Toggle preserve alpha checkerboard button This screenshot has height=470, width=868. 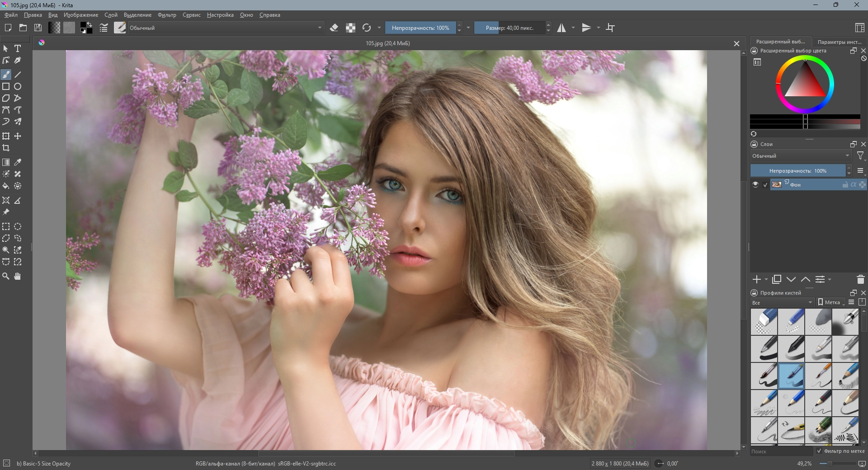[350, 28]
